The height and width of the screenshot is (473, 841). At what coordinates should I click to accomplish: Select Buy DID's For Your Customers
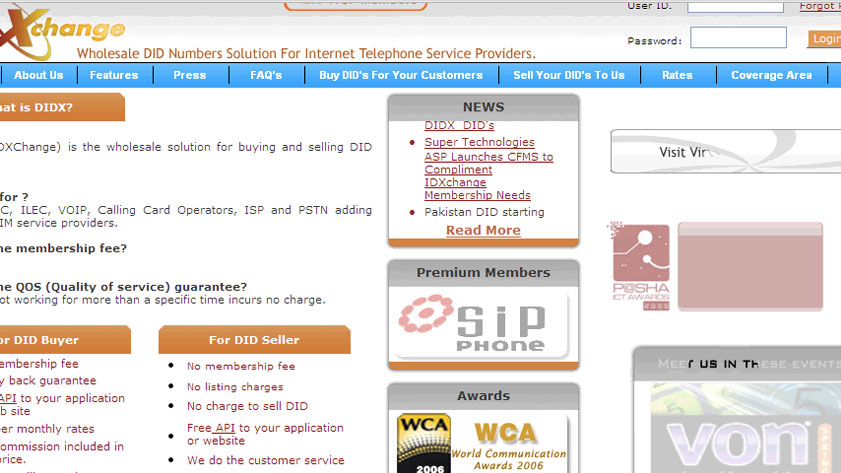(x=401, y=75)
